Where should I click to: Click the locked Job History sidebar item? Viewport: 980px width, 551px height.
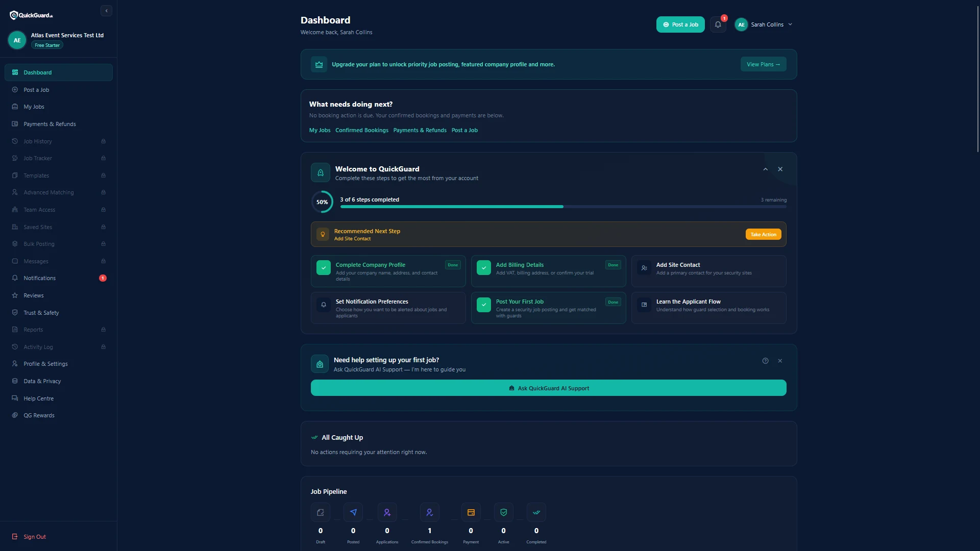[59, 141]
